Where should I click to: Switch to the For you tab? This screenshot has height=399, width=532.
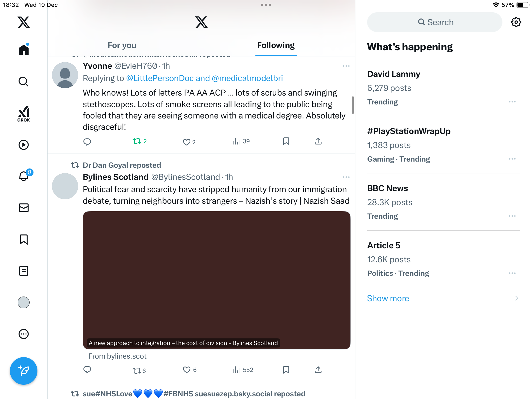click(x=122, y=45)
